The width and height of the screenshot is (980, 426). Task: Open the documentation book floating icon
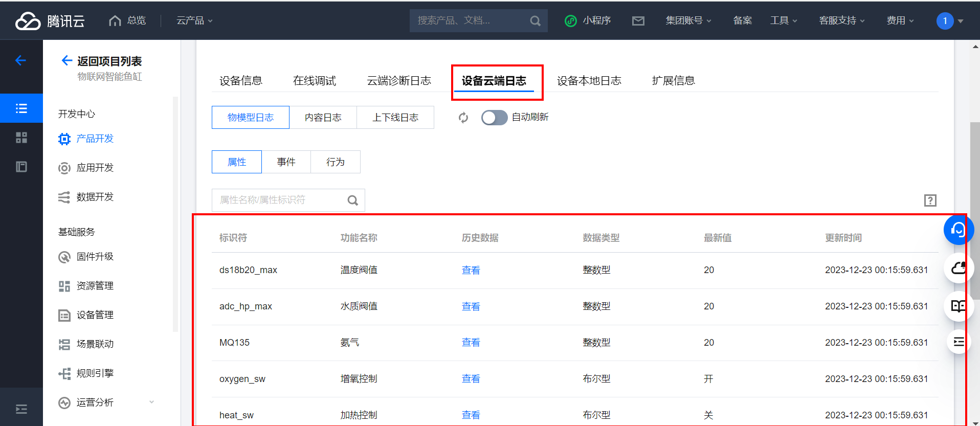tap(958, 306)
